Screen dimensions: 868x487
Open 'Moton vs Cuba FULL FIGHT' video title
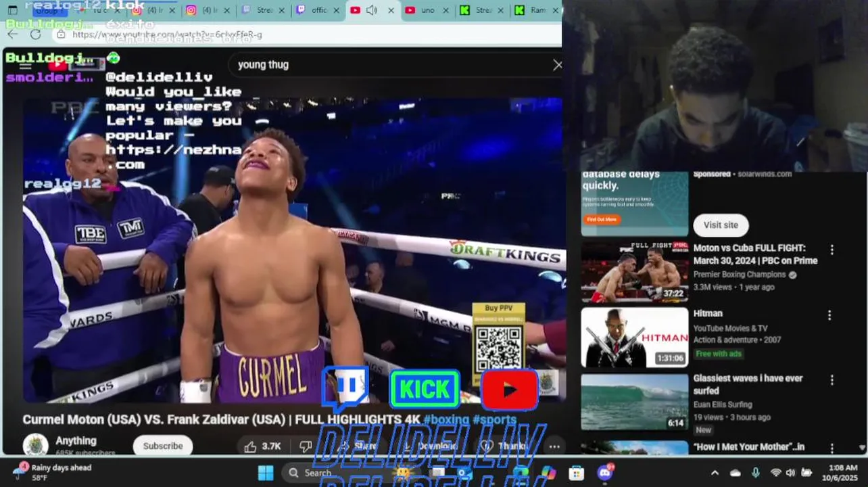(755, 254)
